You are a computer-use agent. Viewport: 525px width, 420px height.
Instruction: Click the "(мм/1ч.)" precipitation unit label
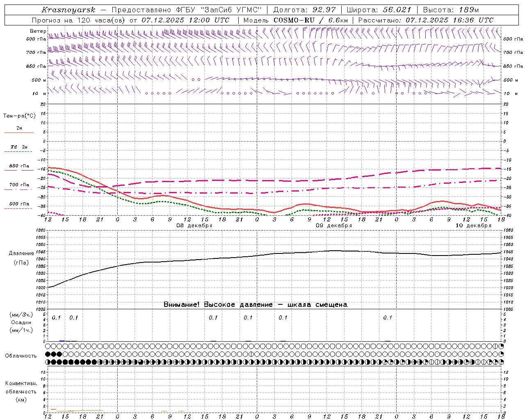pyautogui.click(x=21, y=330)
